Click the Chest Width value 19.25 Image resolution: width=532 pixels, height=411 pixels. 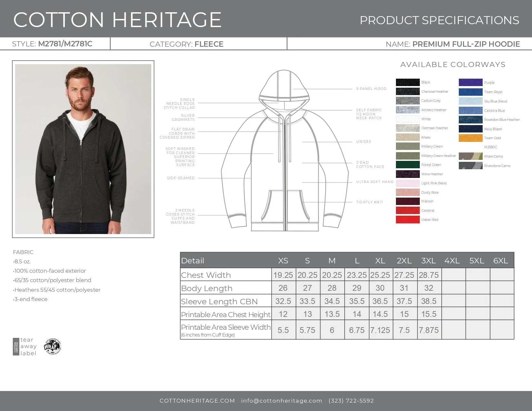point(283,275)
